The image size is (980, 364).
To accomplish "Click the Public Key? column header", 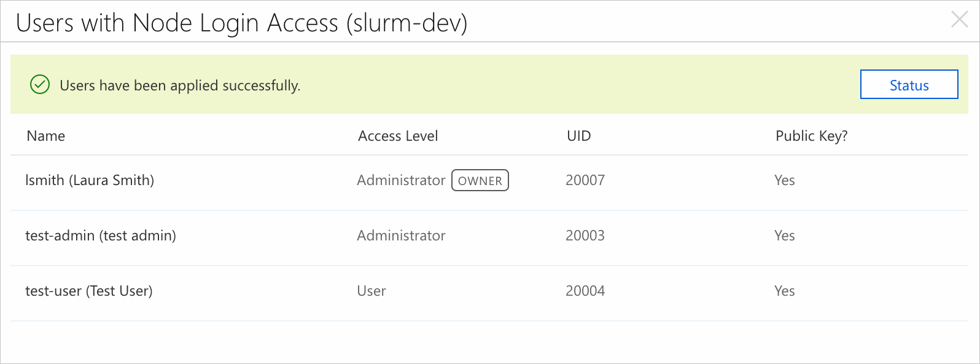I will click(x=811, y=136).
